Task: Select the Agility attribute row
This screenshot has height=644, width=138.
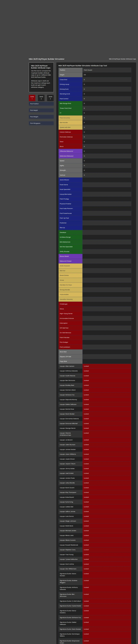Action: coord(95,166)
